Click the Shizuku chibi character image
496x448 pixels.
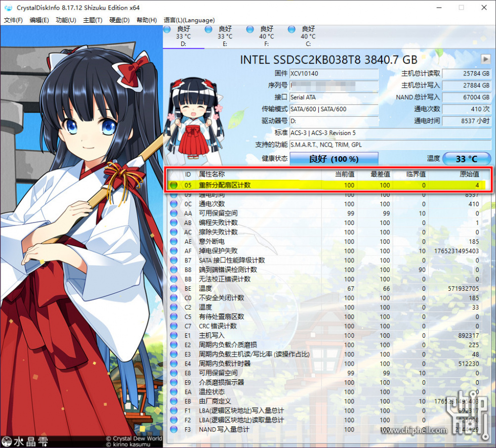click(194, 118)
